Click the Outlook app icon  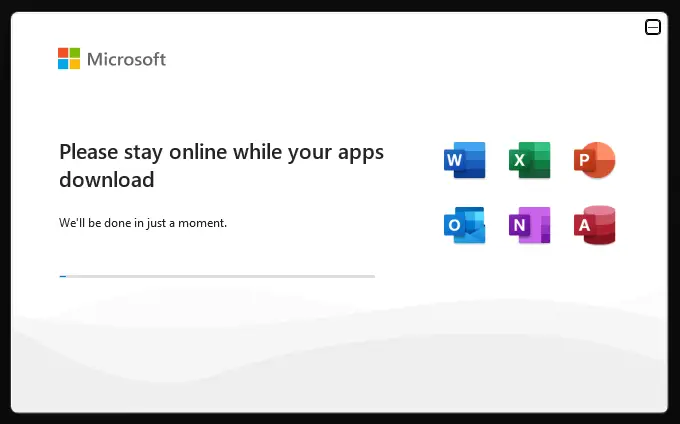(x=464, y=225)
